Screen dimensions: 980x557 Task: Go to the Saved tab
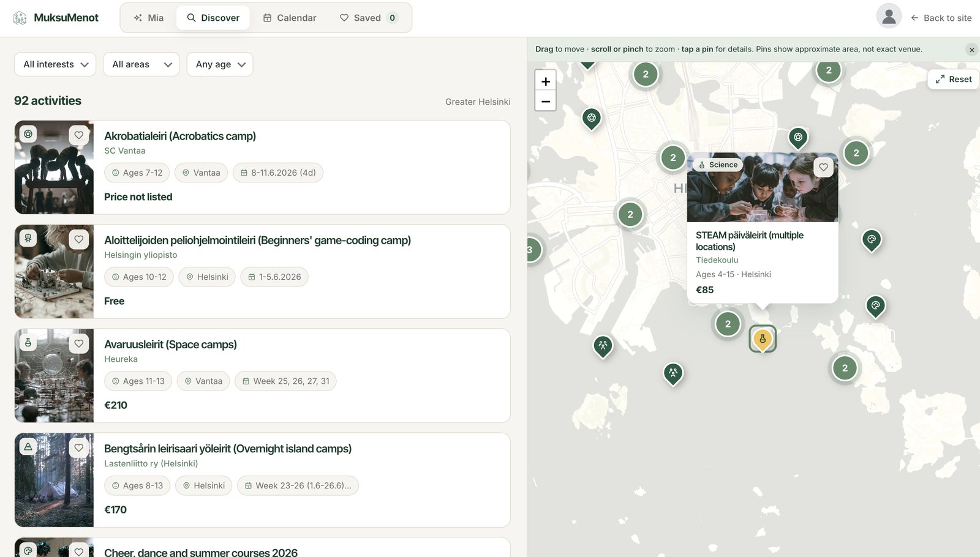point(369,18)
